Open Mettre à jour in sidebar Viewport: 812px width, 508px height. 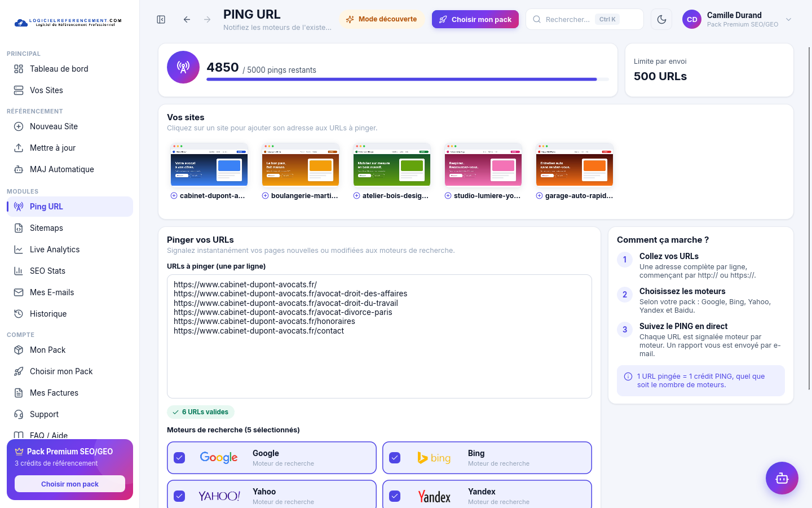tap(70, 148)
